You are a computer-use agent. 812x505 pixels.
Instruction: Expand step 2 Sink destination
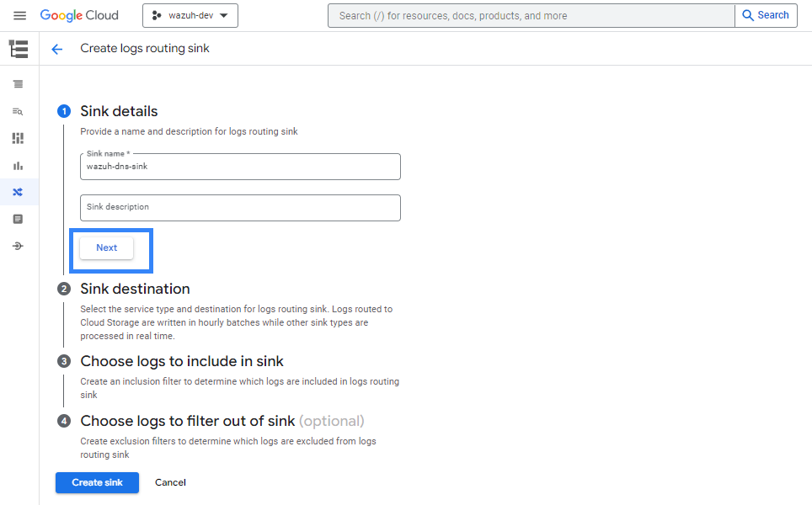[x=135, y=289]
